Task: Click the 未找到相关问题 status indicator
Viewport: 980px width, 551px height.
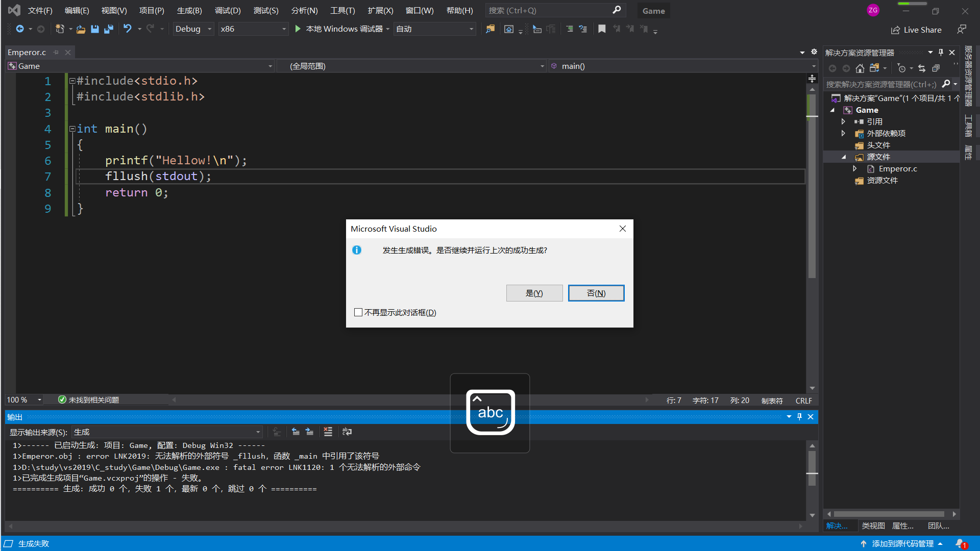Action: pos(88,400)
